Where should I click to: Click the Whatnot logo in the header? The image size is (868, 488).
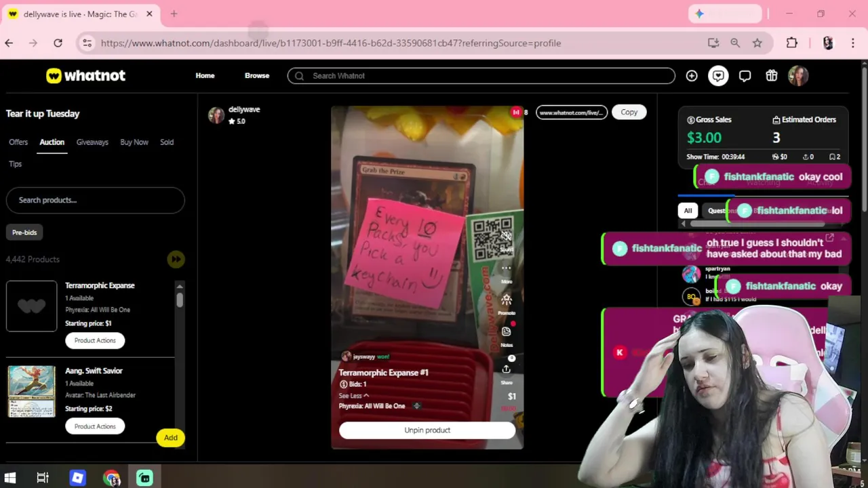(x=85, y=75)
